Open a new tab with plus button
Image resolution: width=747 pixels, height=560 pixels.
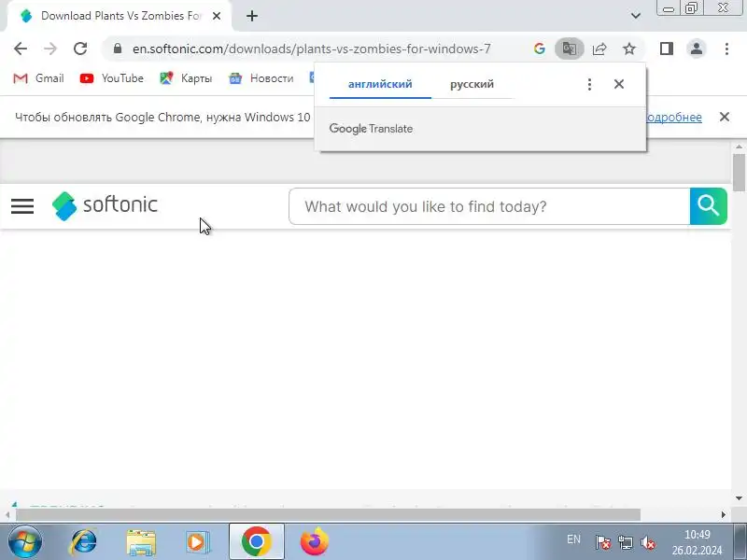click(252, 16)
